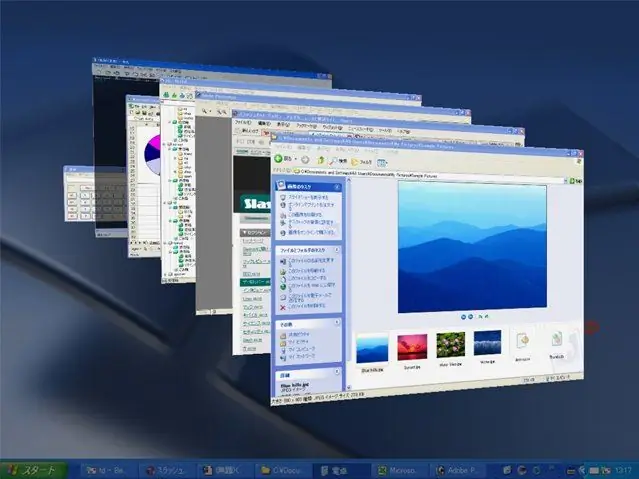
Task: Toggle the Folders (フォルダ) pane button
Action: click(361, 162)
